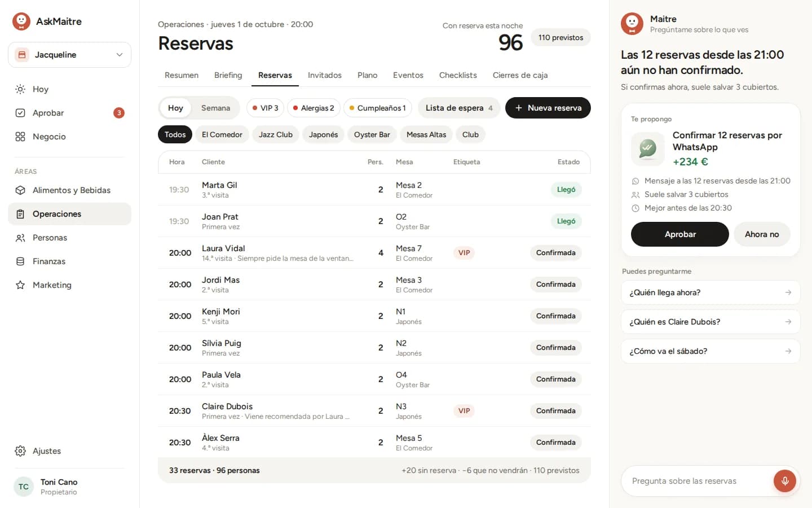
Task: Click the TC user avatar
Action: [24, 487]
